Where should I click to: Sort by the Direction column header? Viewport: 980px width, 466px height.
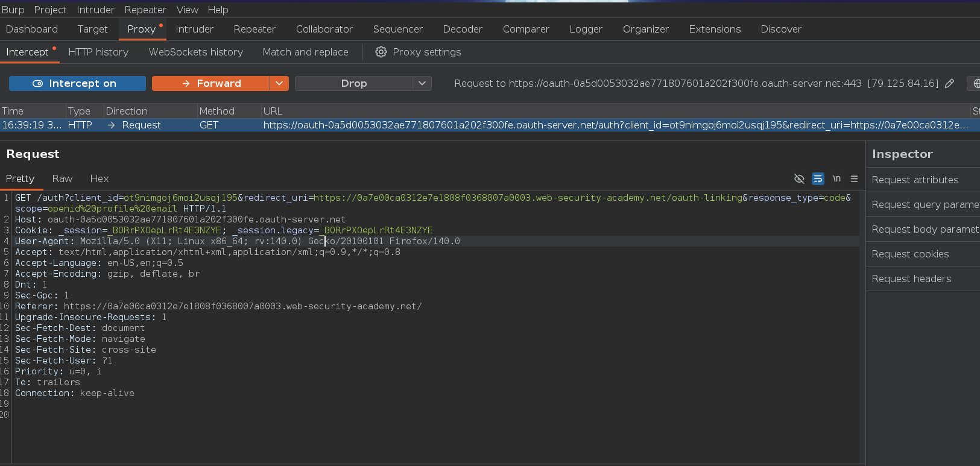click(150, 111)
